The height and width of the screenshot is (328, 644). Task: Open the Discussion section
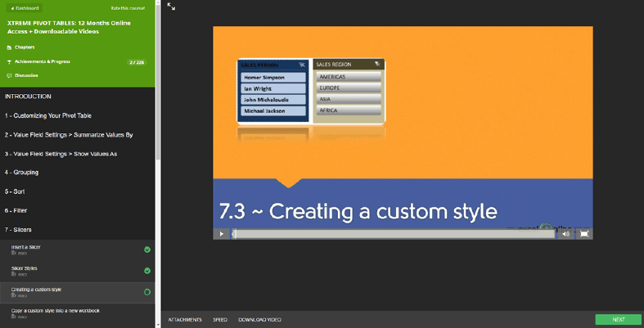[26, 75]
